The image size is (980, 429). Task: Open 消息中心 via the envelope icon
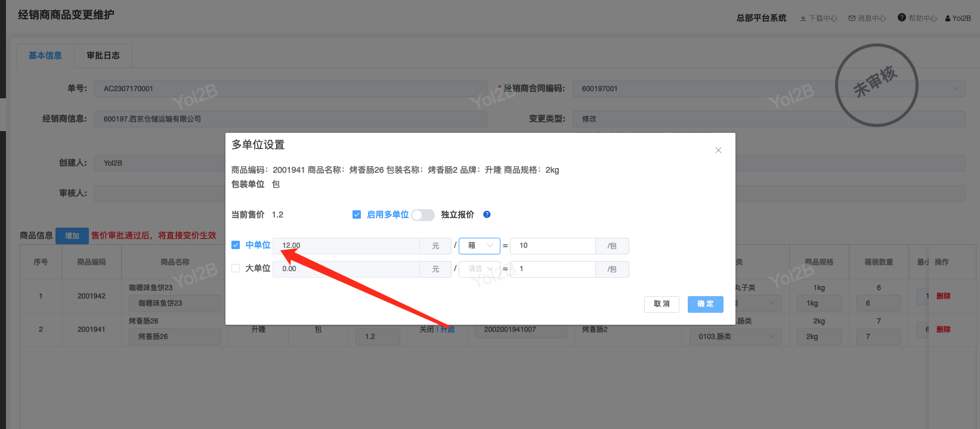(852, 18)
